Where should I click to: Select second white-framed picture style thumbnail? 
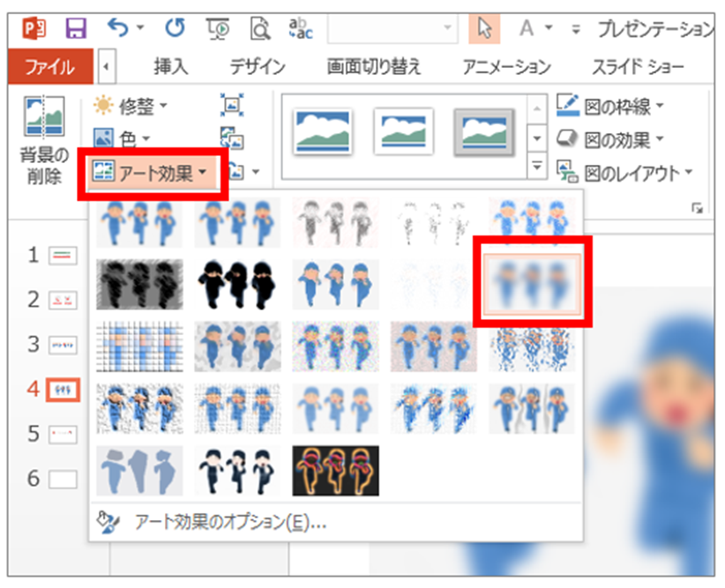404,131
